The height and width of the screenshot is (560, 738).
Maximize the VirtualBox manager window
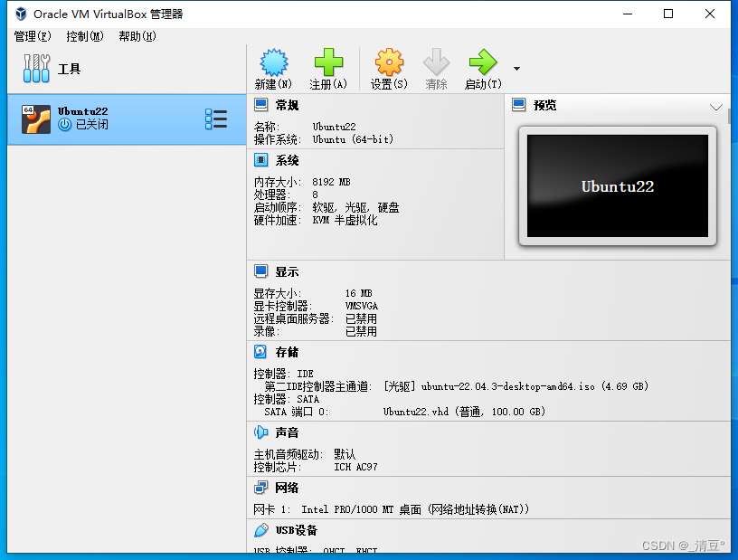tap(668, 14)
